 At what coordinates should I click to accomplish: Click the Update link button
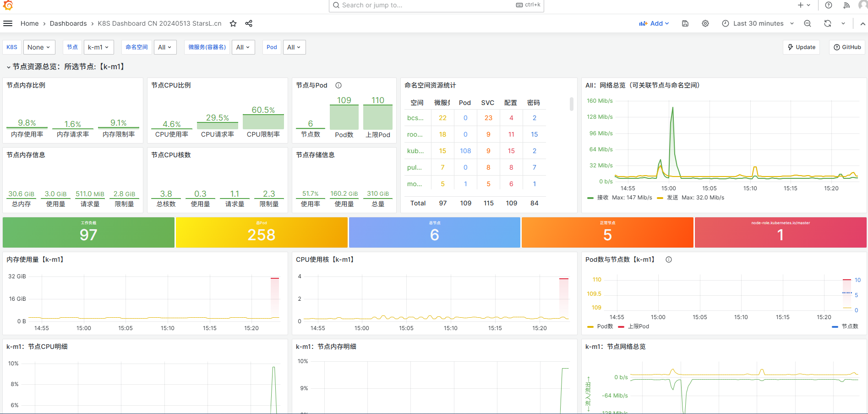[x=802, y=47]
